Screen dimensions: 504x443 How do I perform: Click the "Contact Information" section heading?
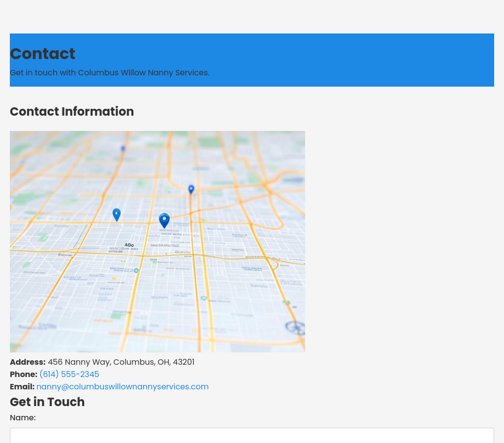click(x=72, y=112)
